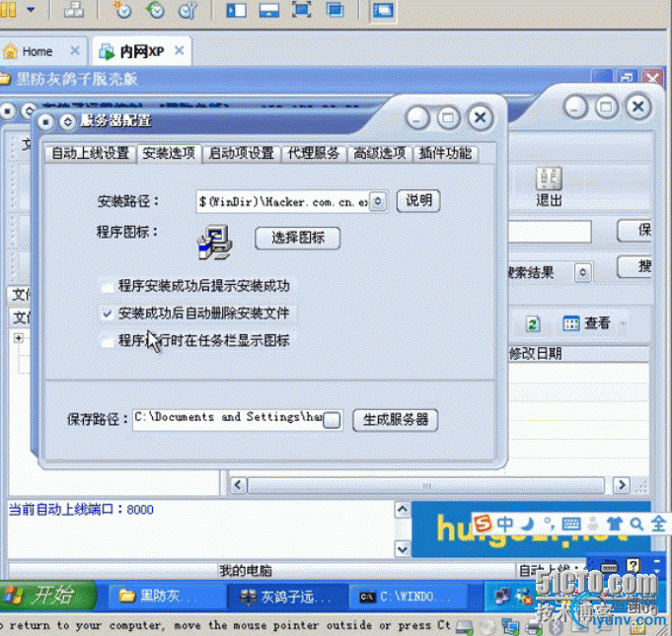Open the 自动上线设置 tab

coord(91,153)
